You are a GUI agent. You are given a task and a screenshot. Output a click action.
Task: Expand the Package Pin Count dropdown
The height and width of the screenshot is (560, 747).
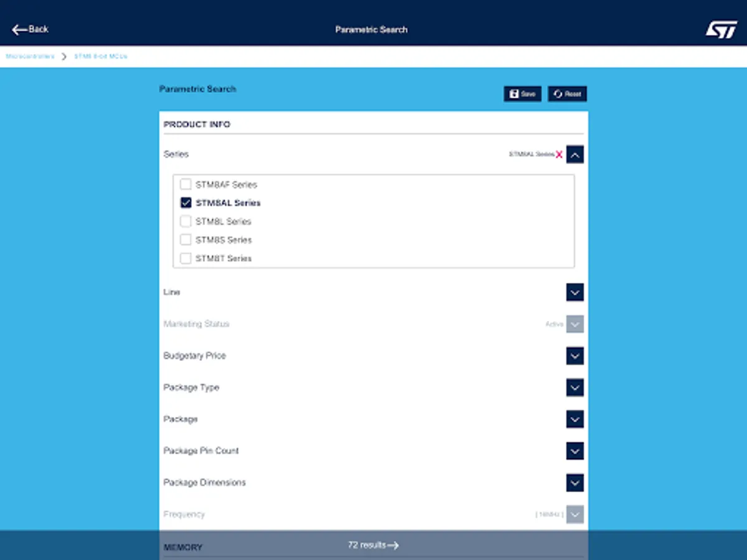[575, 451]
